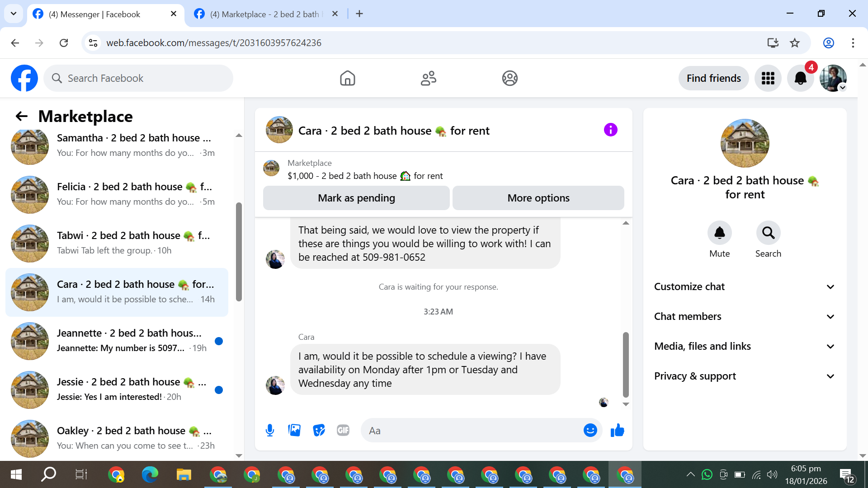
Task: Search within the conversation
Action: tap(768, 233)
